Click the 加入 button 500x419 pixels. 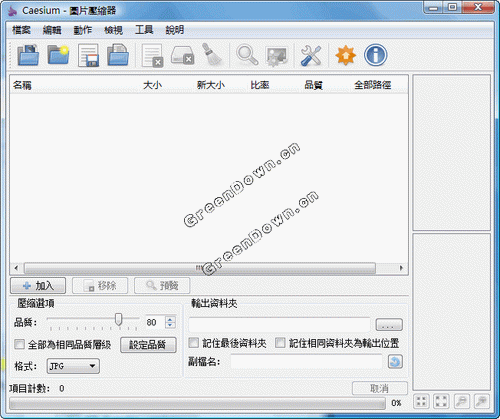point(38,286)
